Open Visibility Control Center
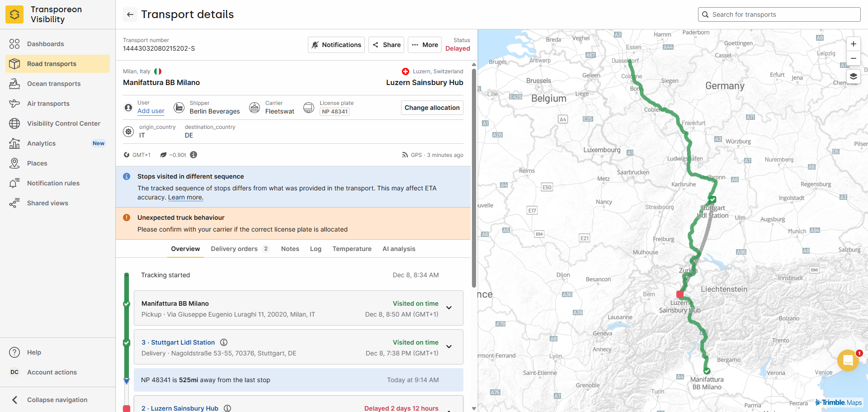 pyautogui.click(x=57, y=123)
